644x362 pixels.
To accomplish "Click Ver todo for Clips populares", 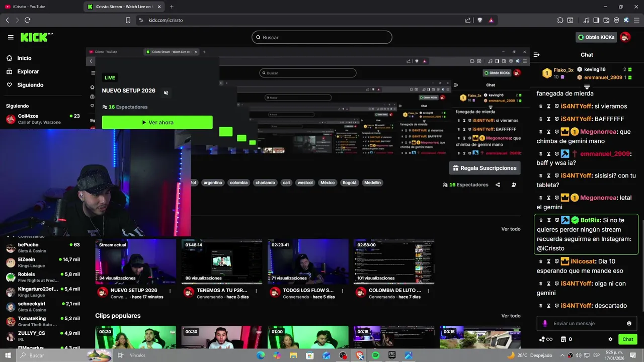I will click(x=511, y=316).
